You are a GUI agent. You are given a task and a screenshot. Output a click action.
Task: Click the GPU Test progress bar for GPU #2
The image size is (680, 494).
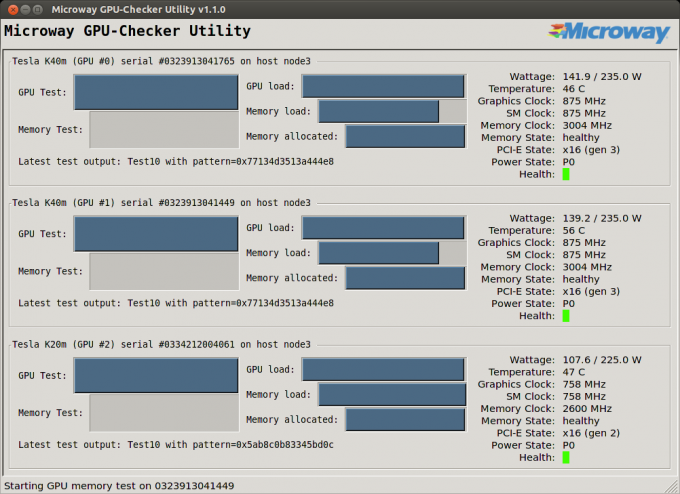156,376
